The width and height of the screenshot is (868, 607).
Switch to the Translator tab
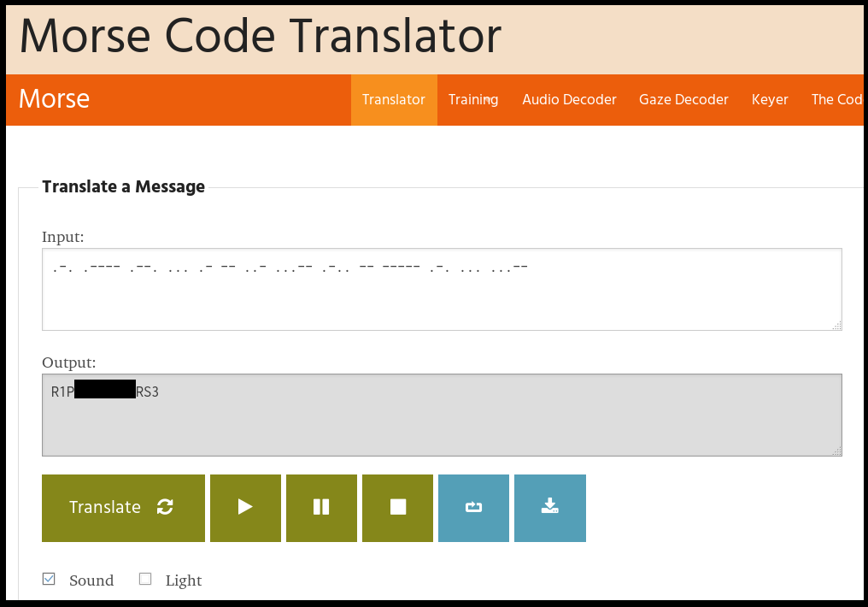tap(393, 100)
